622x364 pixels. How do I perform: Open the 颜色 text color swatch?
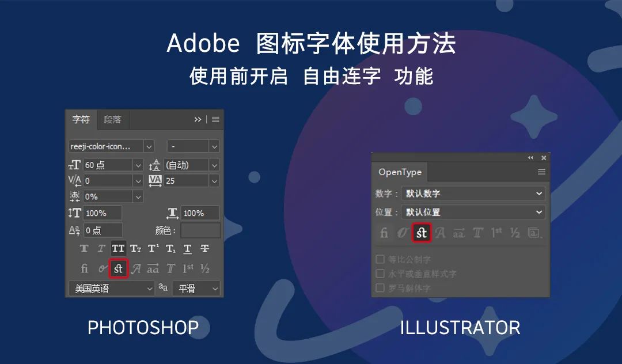click(x=200, y=230)
